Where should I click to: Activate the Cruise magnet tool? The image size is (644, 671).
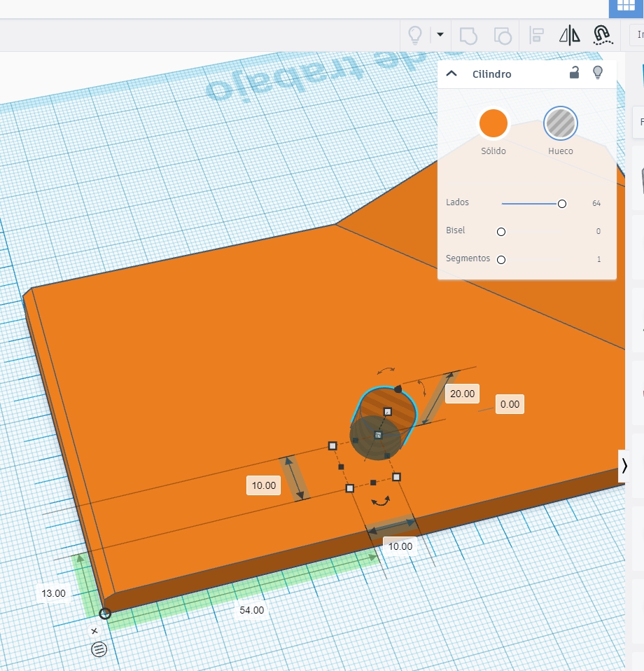[x=601, y=34]
